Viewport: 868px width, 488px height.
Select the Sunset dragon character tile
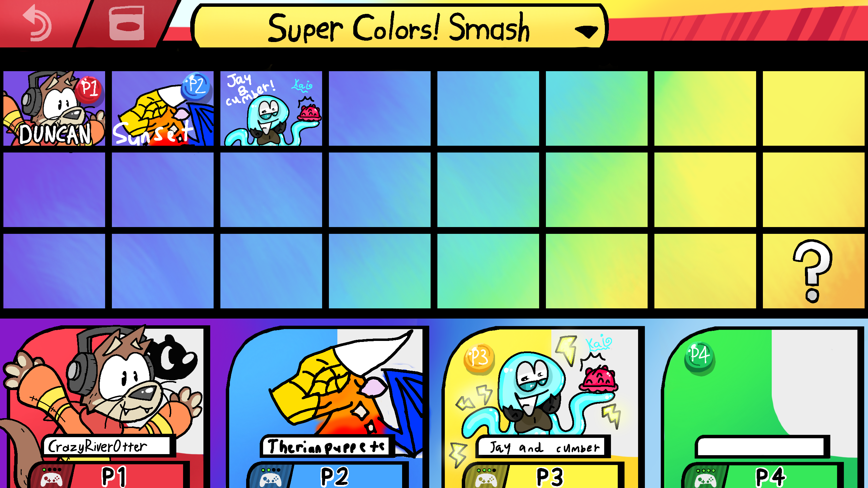click(x=163, y=108)
